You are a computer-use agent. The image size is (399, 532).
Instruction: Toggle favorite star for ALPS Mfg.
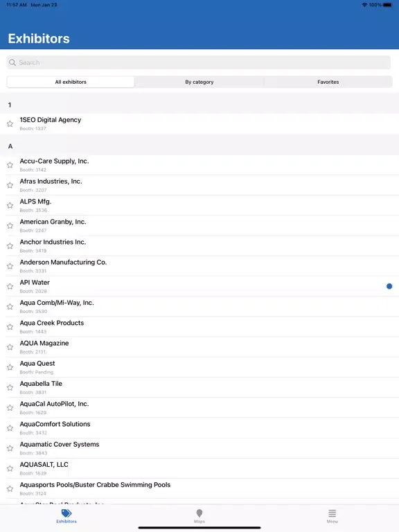[x=10, y=206]
